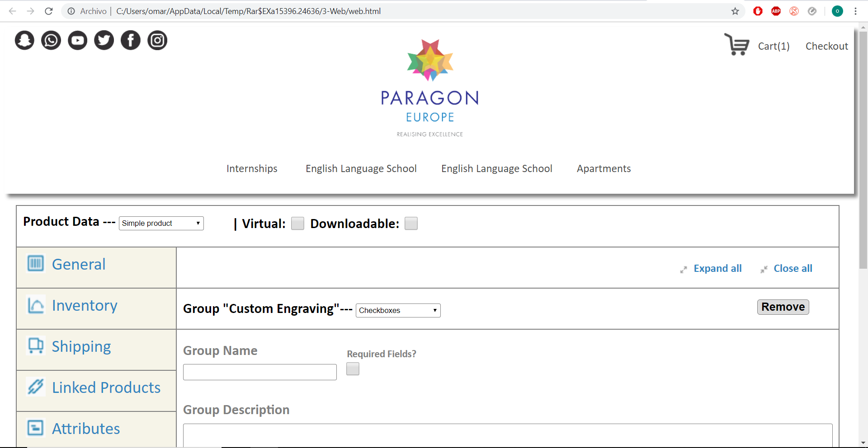Focus the Group Name text field
The height and width of the screenshot is (448, 868).
(259, 372)
